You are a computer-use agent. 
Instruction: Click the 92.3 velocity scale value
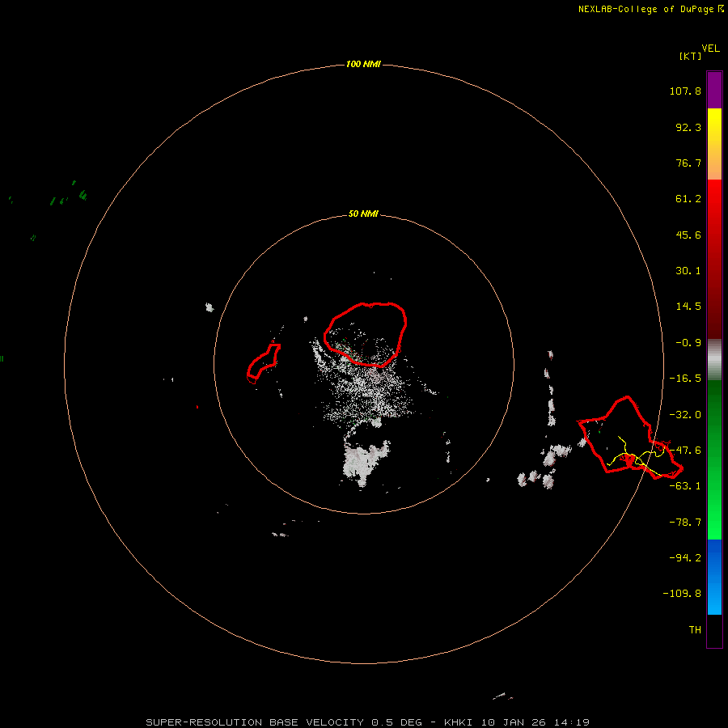(x=688, y=127)
